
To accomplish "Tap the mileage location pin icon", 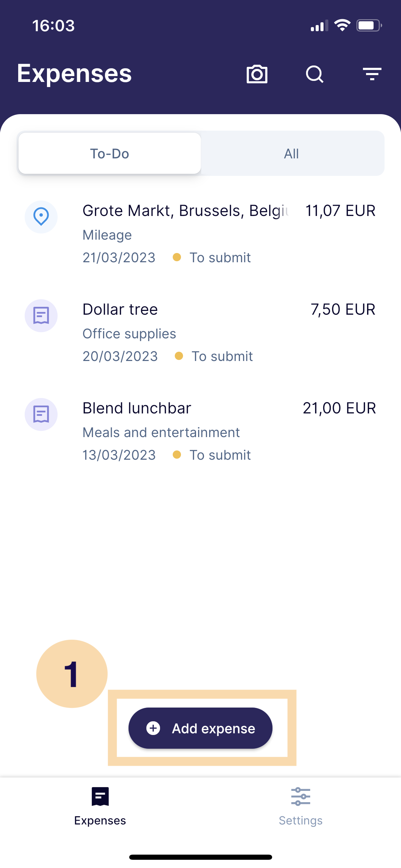I will [x=41, y=217].
